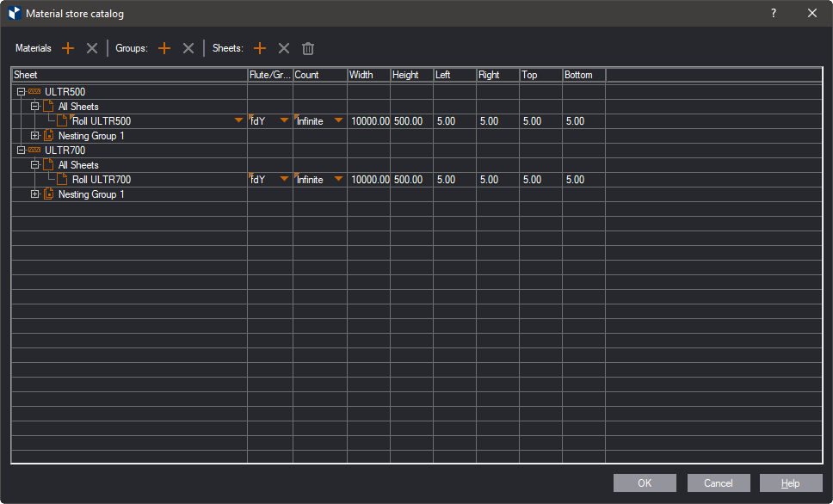The width and height of the screenshot is (833, 504).
Task: Add a new group with plus icon
Action: tap(164, 49)
